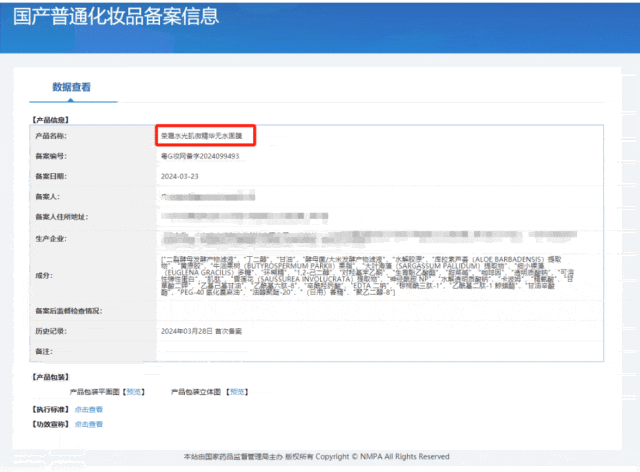640x472 pixels.
Task: Select the history entry 2024年03月28日 首次备案
Action: pyautogui.click(x=201, y=332)
